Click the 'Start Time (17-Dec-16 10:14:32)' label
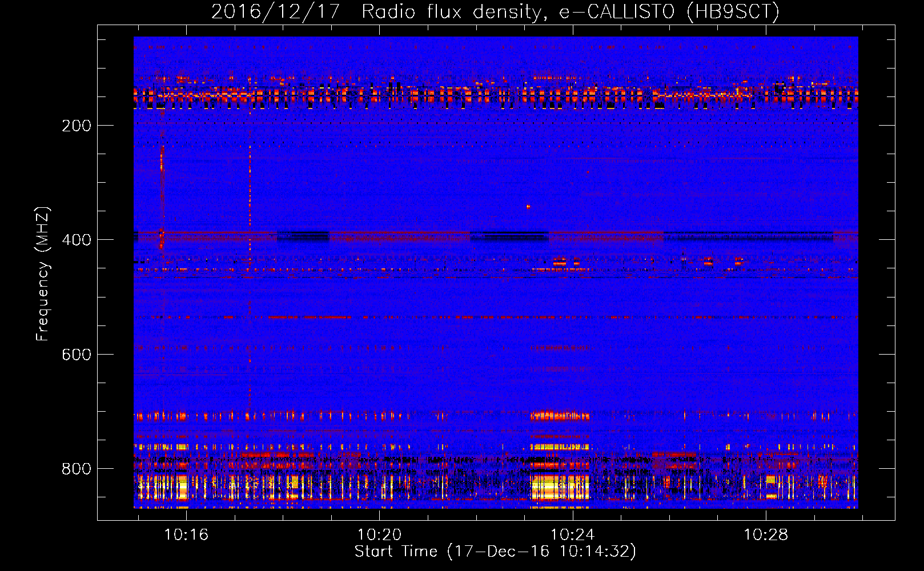This screenshot has width=924, height=571. [495, 552]
